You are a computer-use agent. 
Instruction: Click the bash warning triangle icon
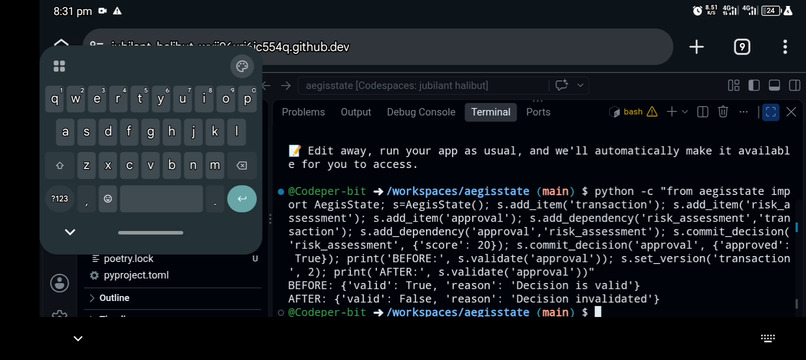coord(652,112)
